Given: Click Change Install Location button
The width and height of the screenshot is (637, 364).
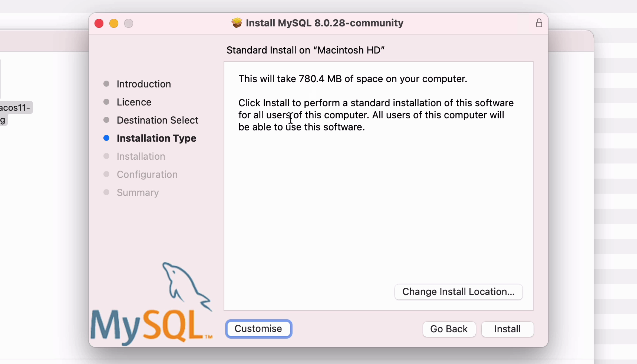Looking at the screenshot, I should 458,292.
